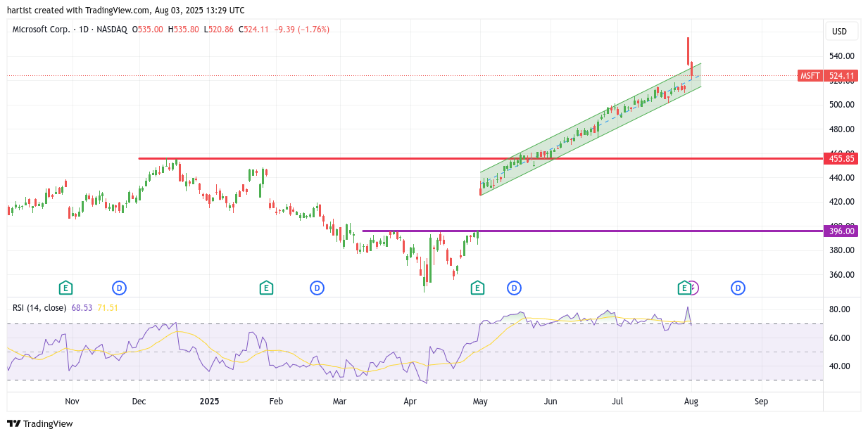Viewport: 868px width, 436px height.
Task: Click the C524.11 close value
Action: click(254, 30)
